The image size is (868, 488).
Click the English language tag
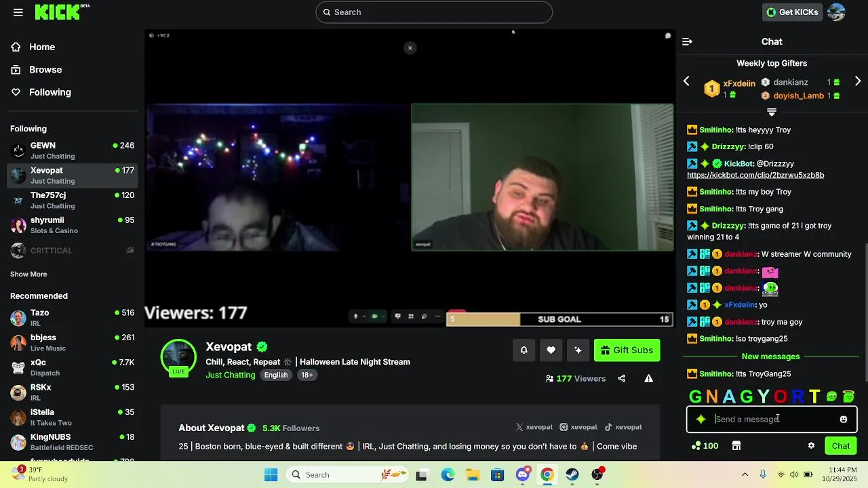tap(276, 375)
